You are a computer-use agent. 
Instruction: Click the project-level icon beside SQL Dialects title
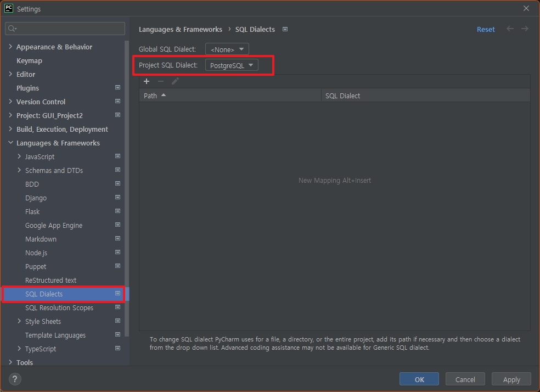pos(285,29)
